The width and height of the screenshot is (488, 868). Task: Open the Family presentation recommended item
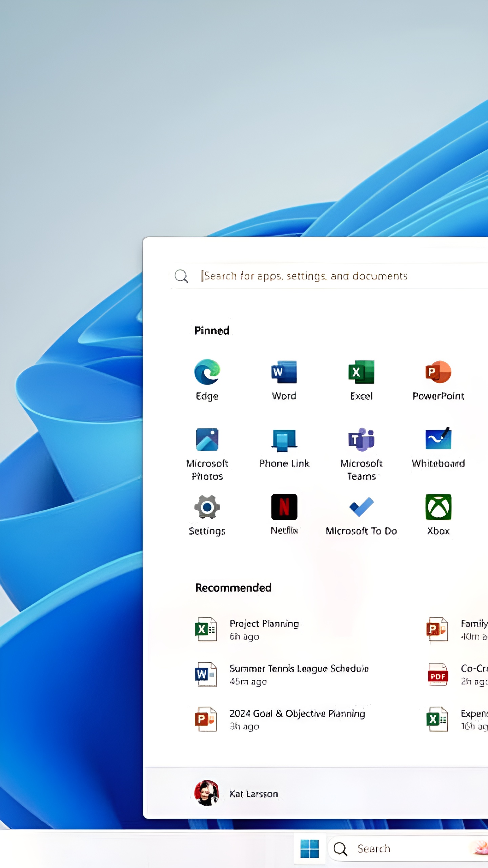point(457,630)
